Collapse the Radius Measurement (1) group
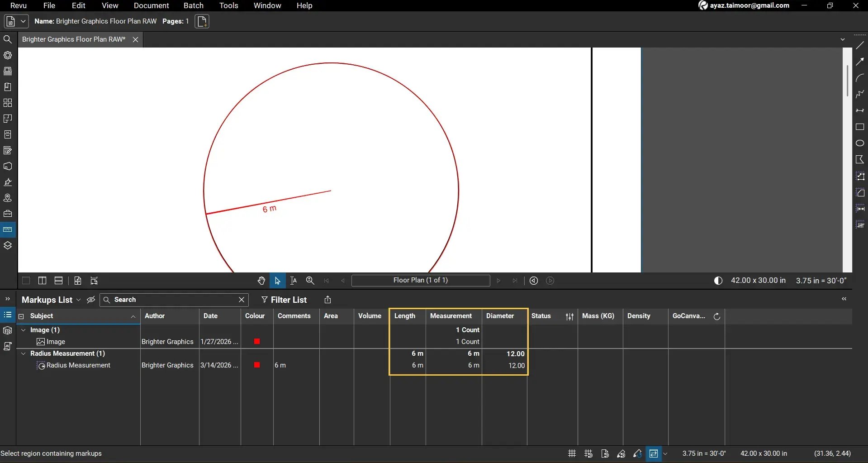This screenshot has height=463, width=868. point(23,353)
